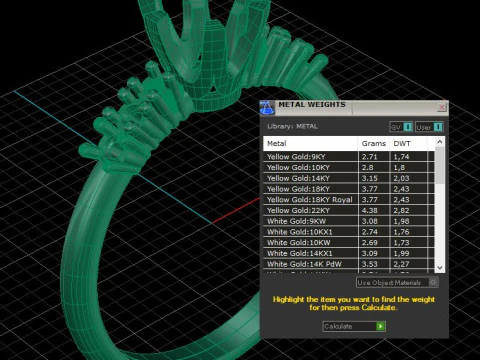
Task: Click the 3.15 grams cell
Action: (374, 178)
